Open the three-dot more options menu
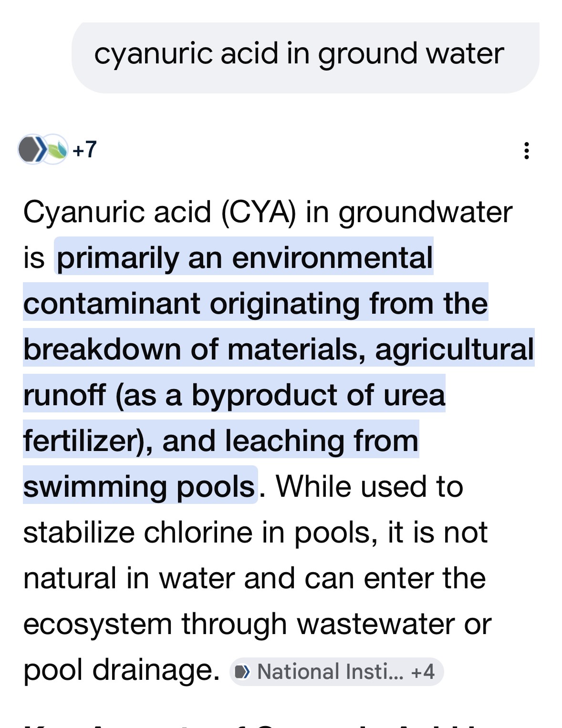 coord(526,151)
